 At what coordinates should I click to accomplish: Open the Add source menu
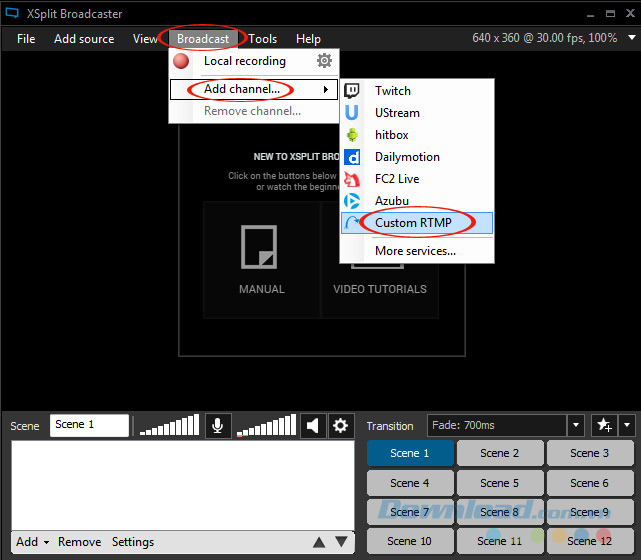point(84,39)
